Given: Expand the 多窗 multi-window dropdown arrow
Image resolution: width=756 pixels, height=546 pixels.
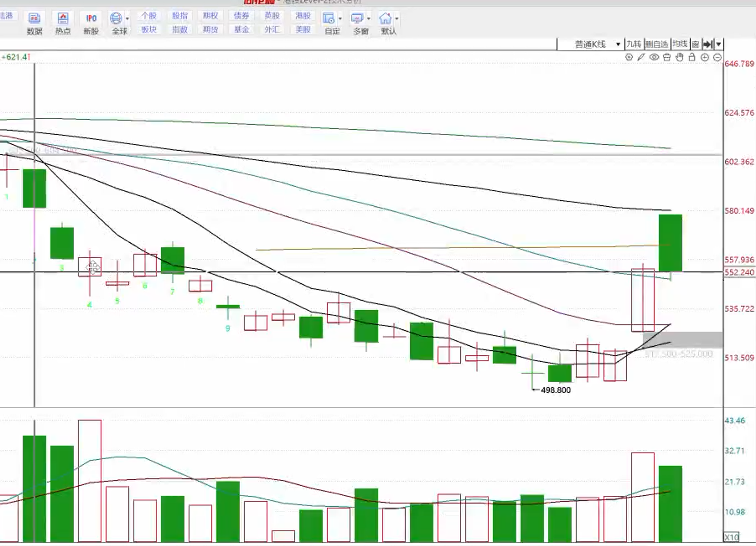Looking at the screenshot, I should (x=369, y=19).
